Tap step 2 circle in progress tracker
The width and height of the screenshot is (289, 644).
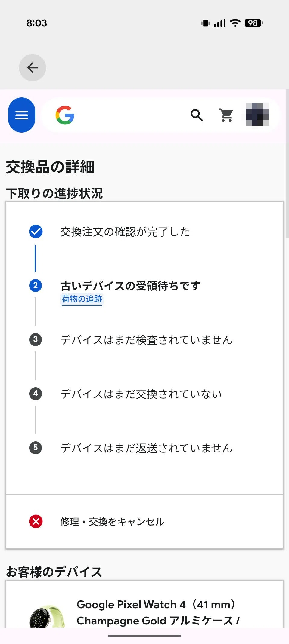coord(36,285)
